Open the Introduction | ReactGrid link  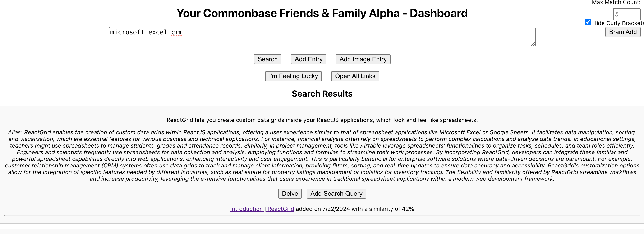262,209
